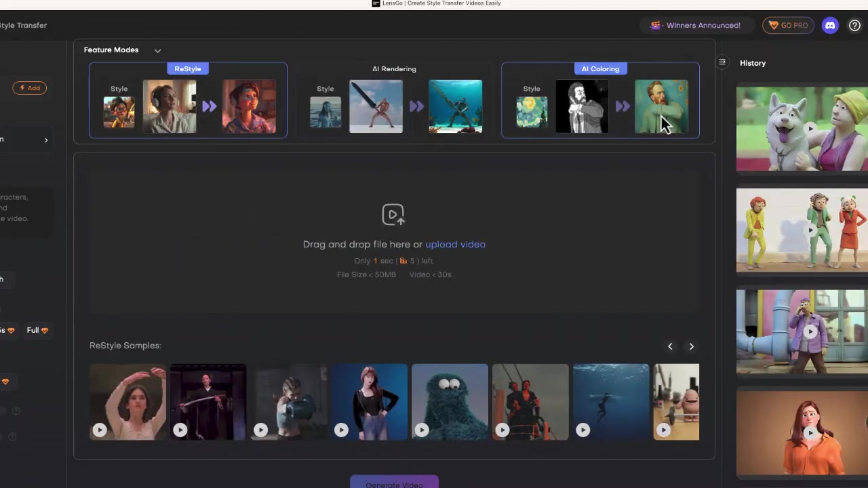Play the pink cartoon character sample
The image size is (868, 488).
[663, 430]
